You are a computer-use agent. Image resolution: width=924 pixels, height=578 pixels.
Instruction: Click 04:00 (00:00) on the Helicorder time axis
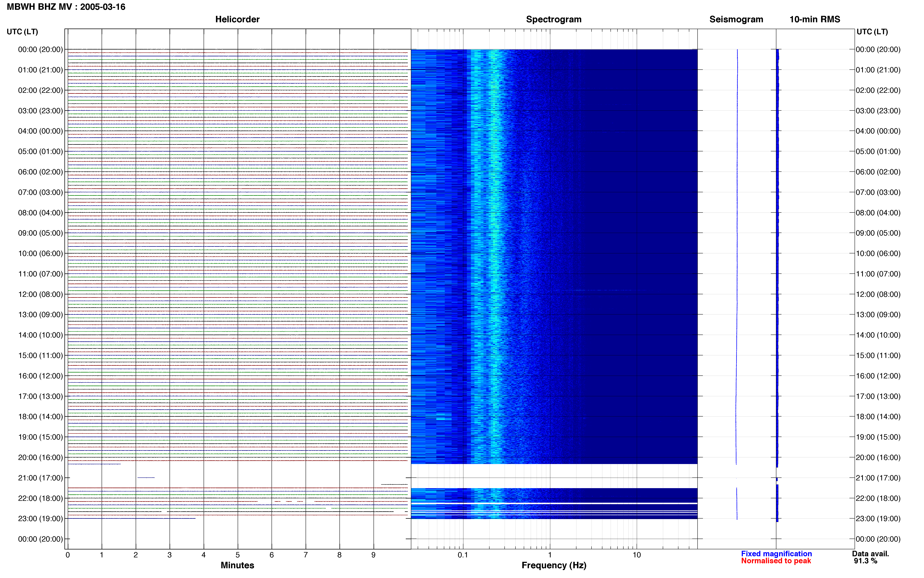point(41,131)
